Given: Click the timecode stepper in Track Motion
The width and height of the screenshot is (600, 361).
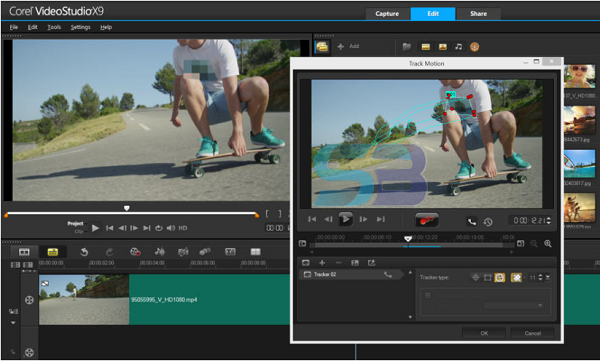Looking at the screenshot, I should (549, 220).
